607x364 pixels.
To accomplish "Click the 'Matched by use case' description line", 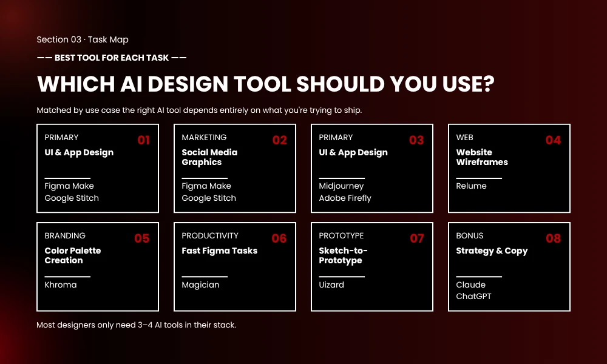I will (199, 110).
